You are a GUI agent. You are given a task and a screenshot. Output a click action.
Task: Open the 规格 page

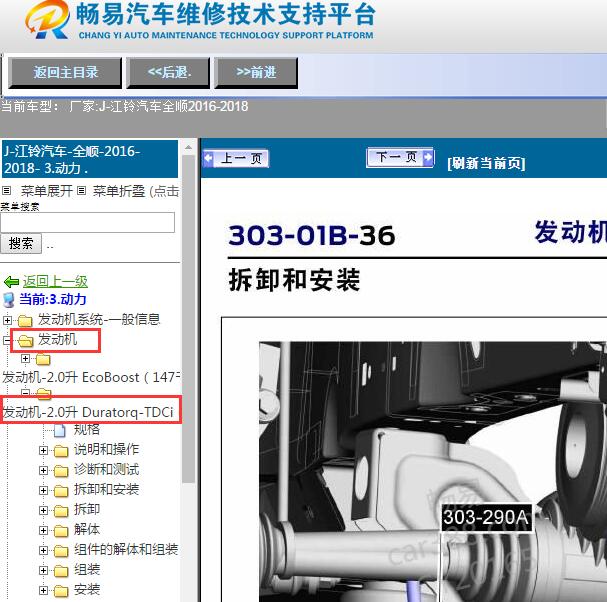(87, 429)
